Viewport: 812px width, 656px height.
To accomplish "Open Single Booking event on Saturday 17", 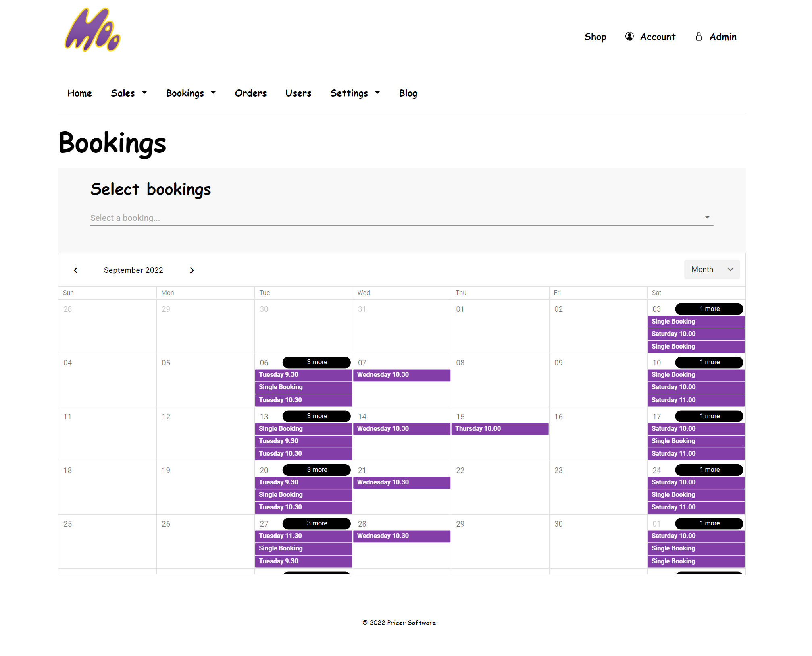I will pos(696,441).
